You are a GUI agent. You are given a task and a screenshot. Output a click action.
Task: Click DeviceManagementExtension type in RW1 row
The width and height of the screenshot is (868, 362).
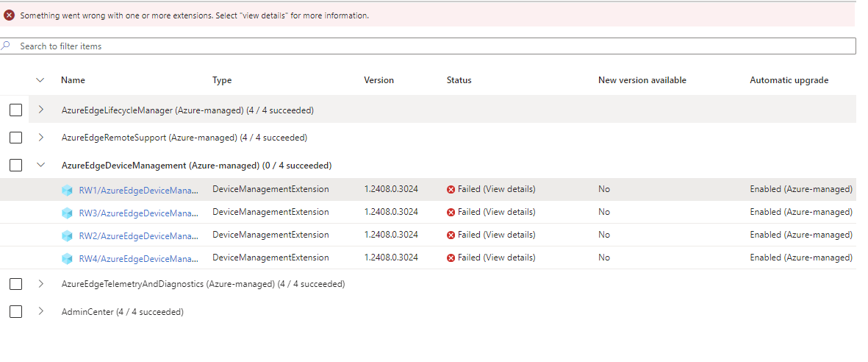(x=270, y=189)
